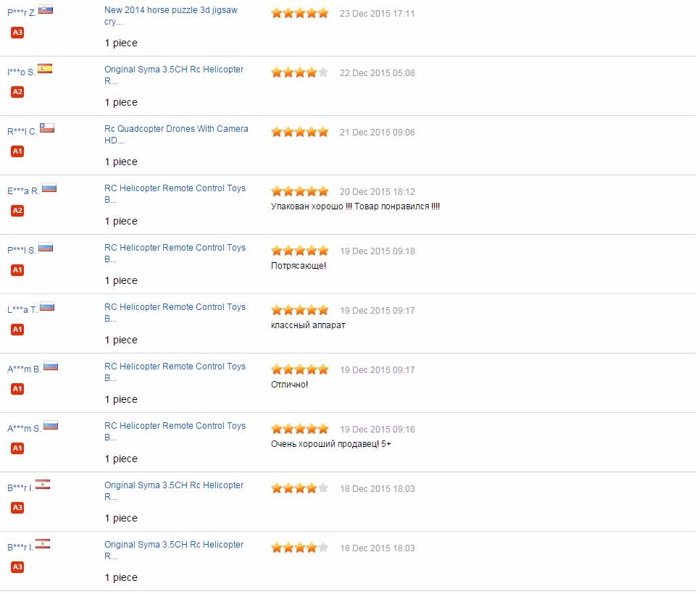Click the Spain flag next to I***o S.
Screen dimensions: 700x594
pyautogui.click(x=45, y=69)
